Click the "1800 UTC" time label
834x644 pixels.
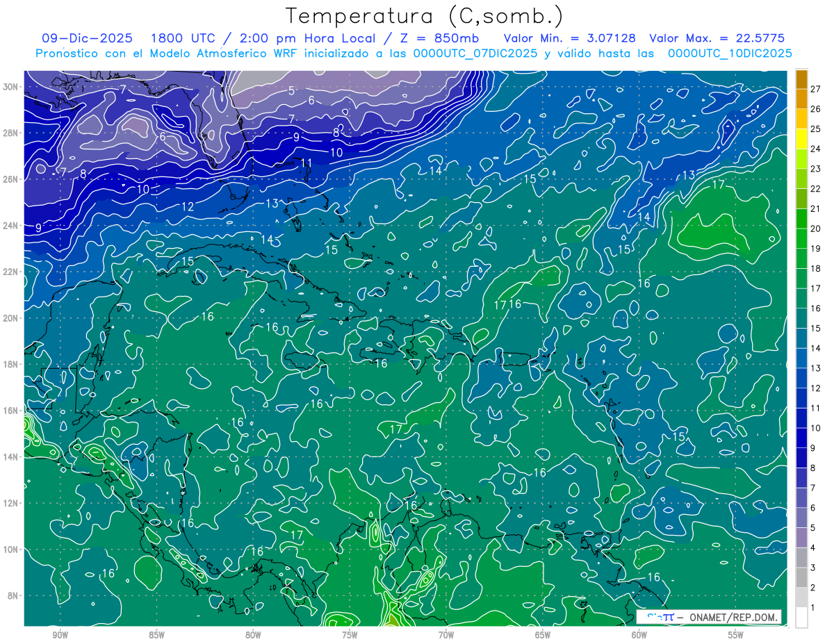[x=183, y=38]
